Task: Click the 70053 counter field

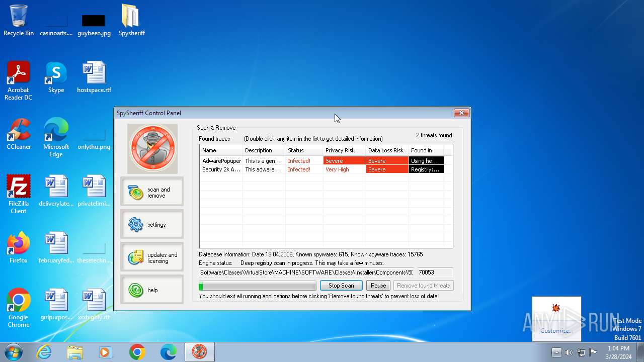Action: tap(435, 273)
